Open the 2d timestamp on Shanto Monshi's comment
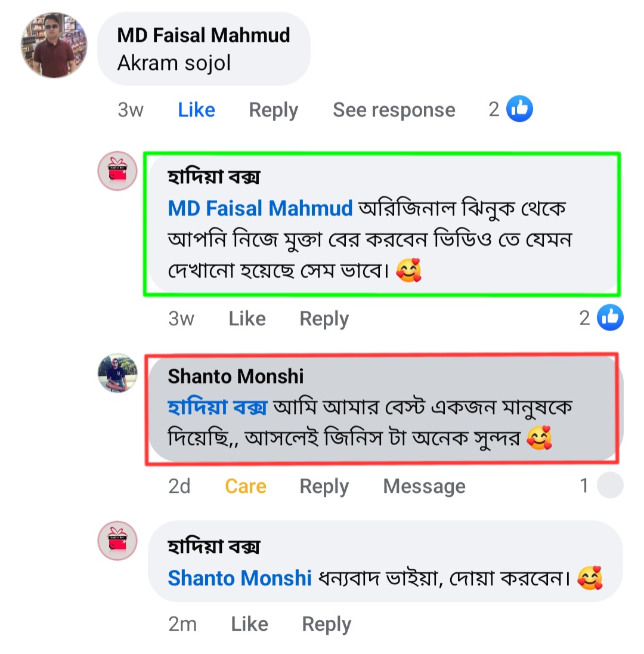Screen dimensions: 644x654 pyautogui.click(x=179, y=486)
